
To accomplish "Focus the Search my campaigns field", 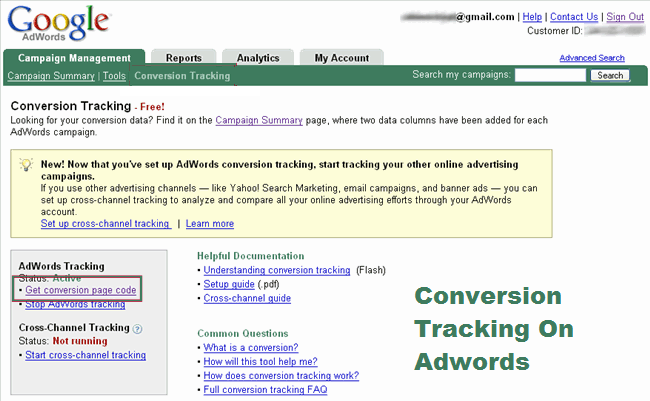I will 550,75.
